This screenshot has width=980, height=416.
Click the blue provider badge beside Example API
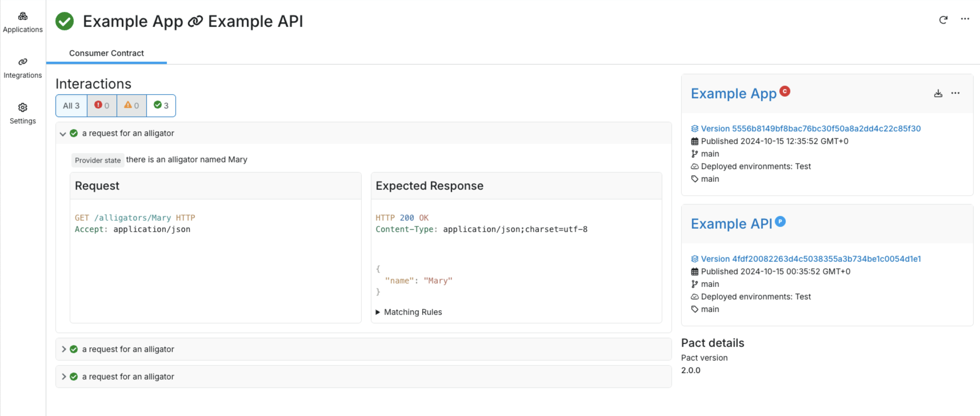pos(780,221)
